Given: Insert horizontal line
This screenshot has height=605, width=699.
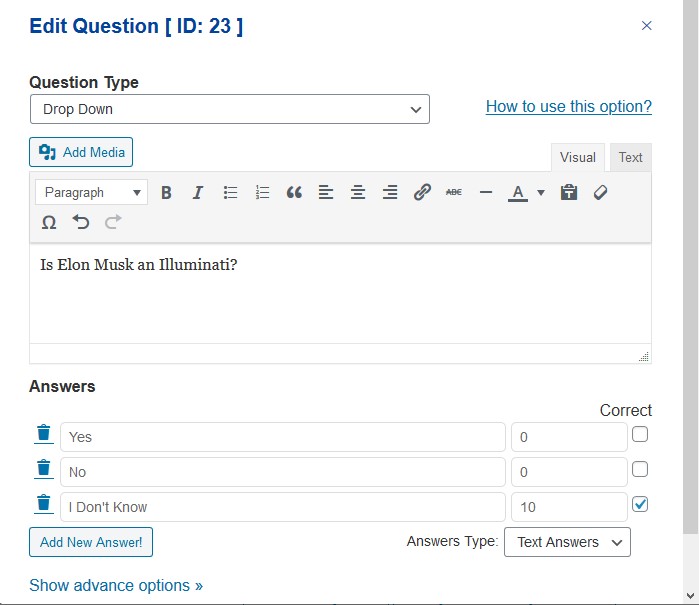Looking at the screenshot, I should click(486, 193).
